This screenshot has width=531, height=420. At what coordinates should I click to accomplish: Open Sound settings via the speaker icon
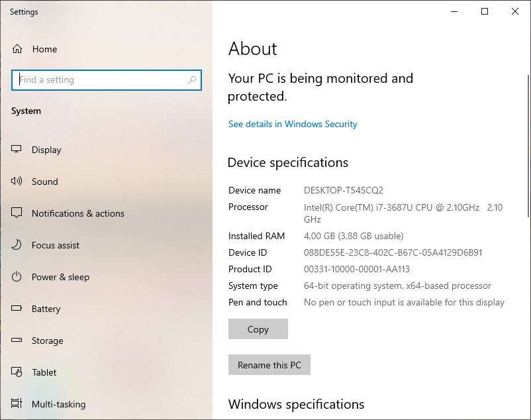(18, 181)
